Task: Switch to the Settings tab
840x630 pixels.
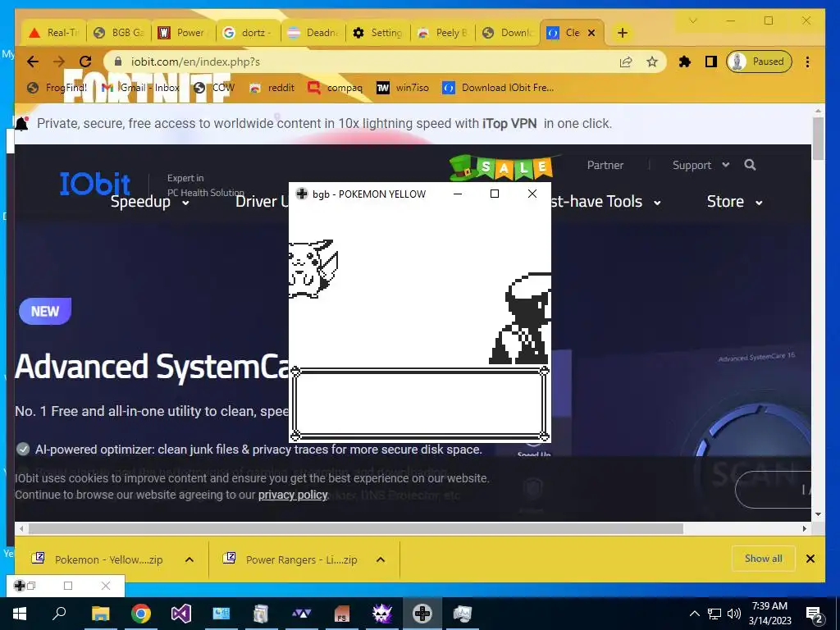Action: coord(377,33)
